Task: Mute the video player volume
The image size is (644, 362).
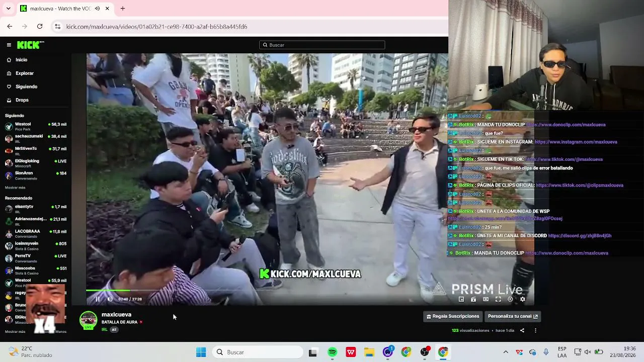Action: pos(110,299)
